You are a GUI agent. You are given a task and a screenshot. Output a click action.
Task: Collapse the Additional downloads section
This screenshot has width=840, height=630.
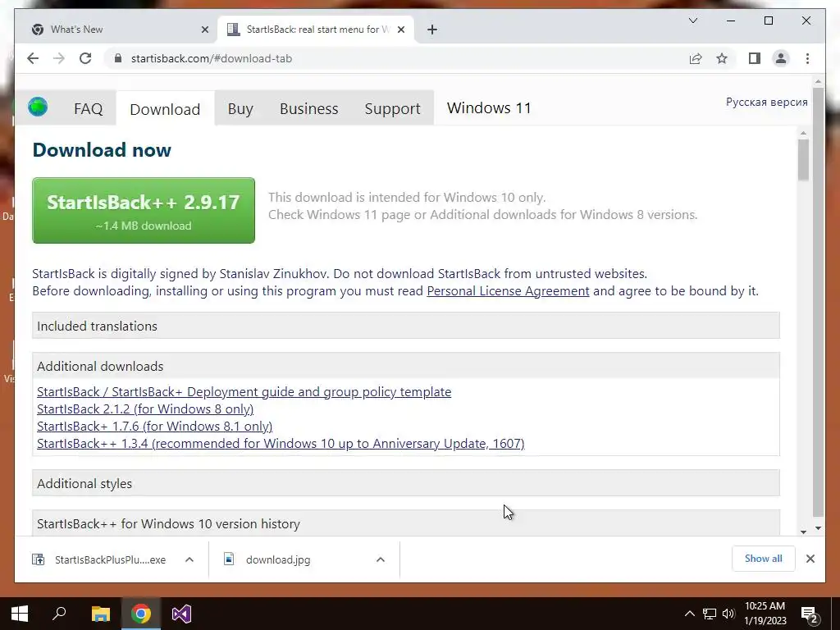click(405, 366)
